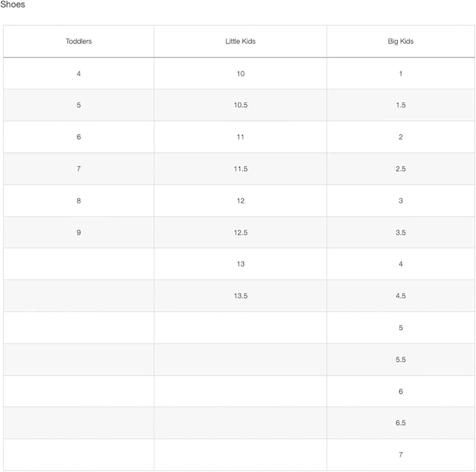Select size 9 in the Toddlers column
Viewport: 476px width, 472px height.
pyautogui.click(x=79, y=233)
